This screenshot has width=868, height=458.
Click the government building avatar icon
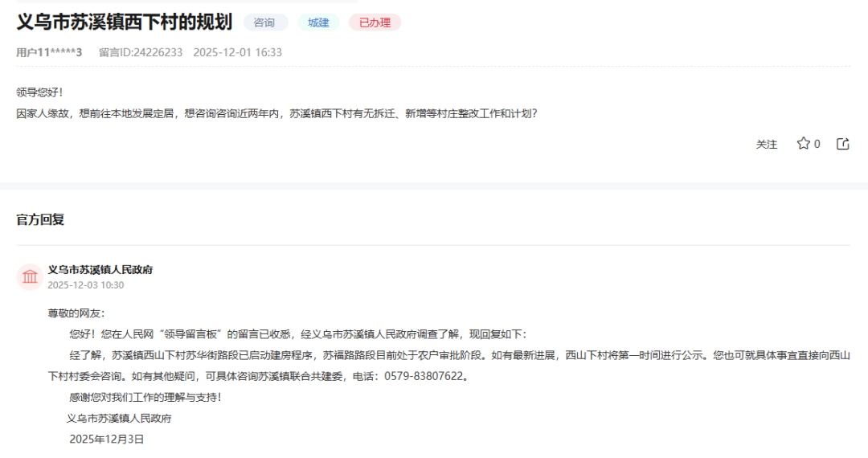click(x=30, y=277)
